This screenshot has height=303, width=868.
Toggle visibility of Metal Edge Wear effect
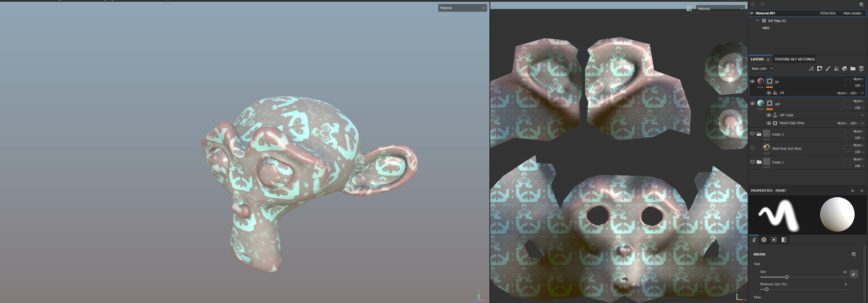769,123
